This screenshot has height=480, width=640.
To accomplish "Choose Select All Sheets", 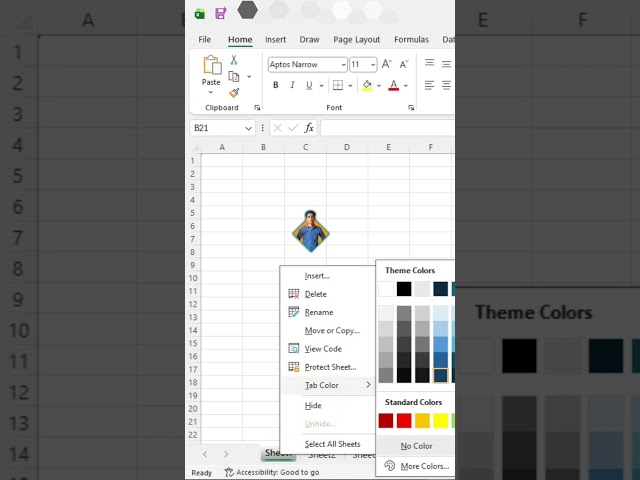I will point(328,444).
